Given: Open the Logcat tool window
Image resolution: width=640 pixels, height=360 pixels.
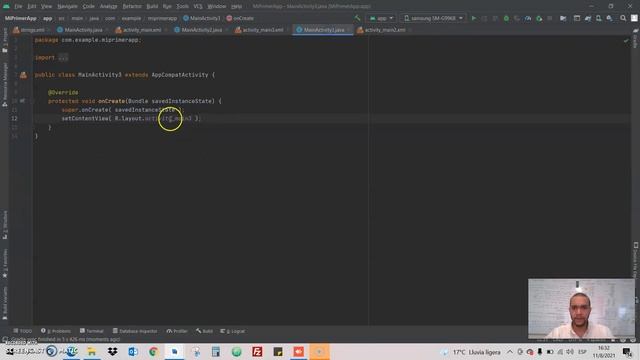Looking at the screenshot, I should pyautogui.click(x=233, y=331).
